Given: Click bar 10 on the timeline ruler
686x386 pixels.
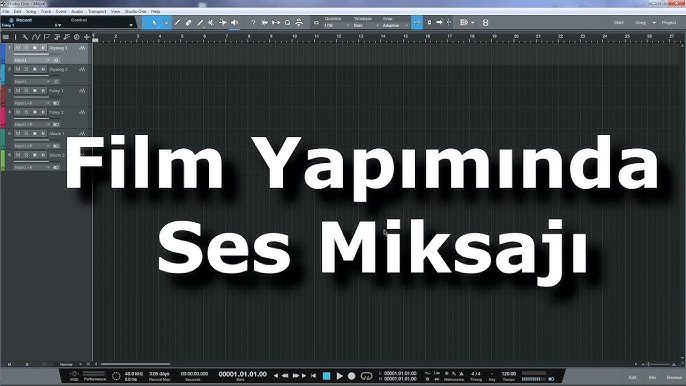Looking at the screenshot, I should click(x=294, y=37).
